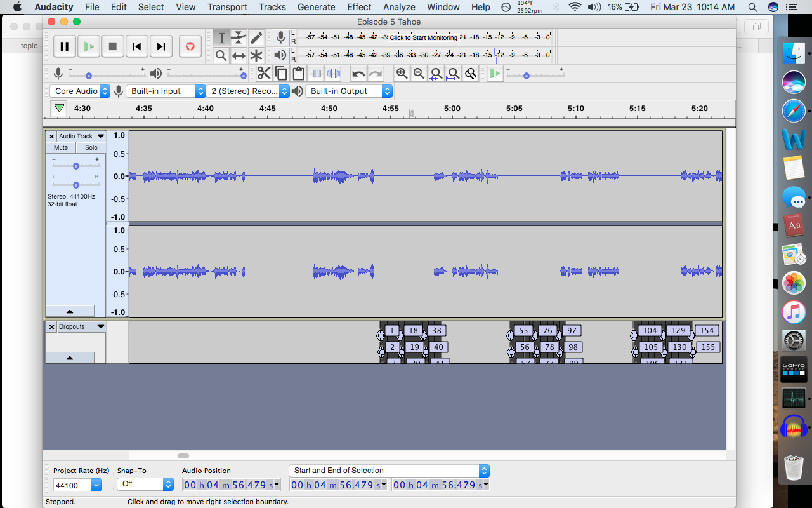Select the Multi-Tool (asterisk) mode
This screenshot has width=812, height=508.
(256, 56)
